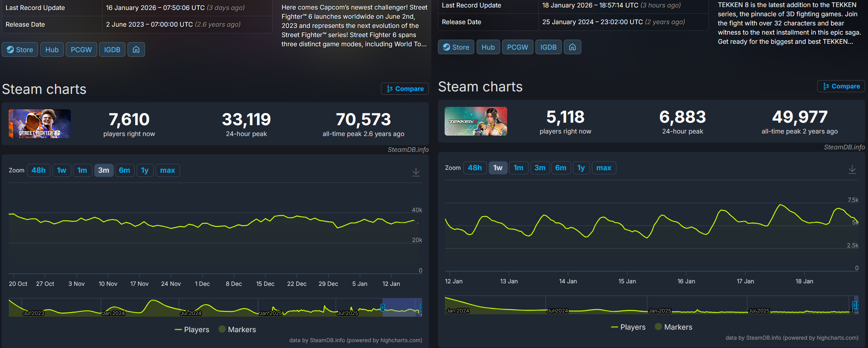Toggle Players series in TEKKEN 8 legend

pyautogui.click(x=628, y=327)
